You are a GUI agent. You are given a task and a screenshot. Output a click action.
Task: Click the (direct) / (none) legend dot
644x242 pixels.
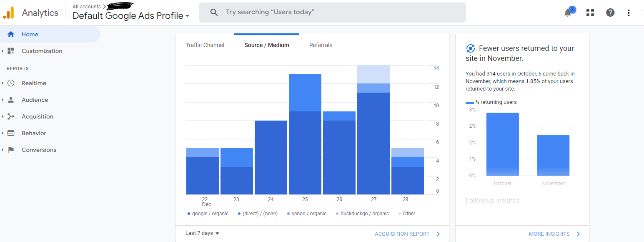tap(239, 214)
